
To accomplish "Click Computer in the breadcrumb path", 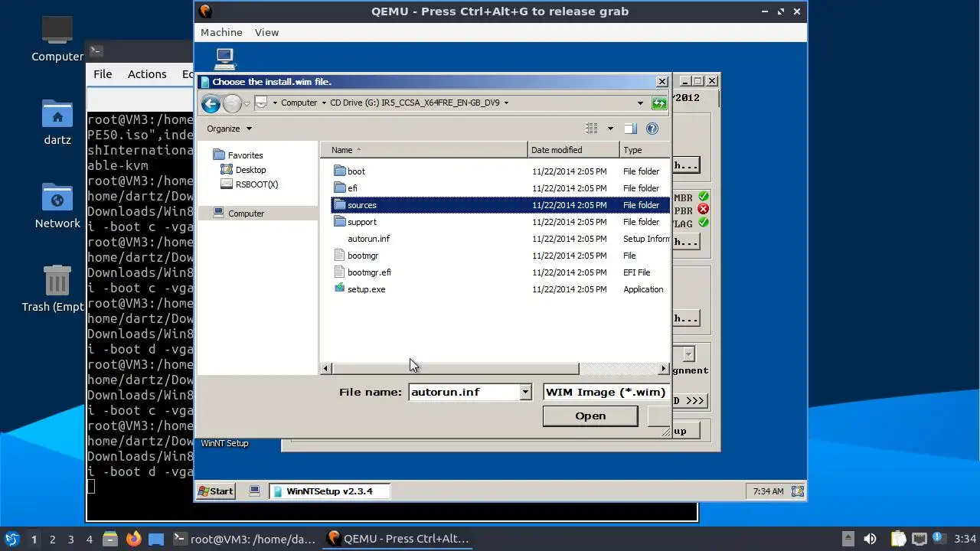I will pyautogui.click(x=299, y=103).
